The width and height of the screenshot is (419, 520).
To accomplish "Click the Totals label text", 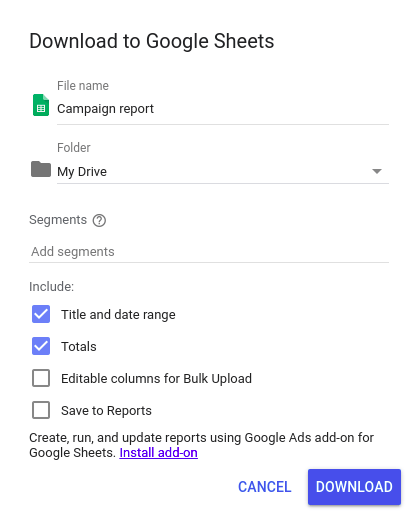I will coord(79,347).
